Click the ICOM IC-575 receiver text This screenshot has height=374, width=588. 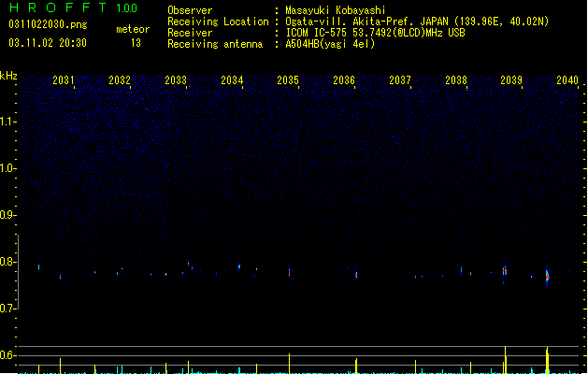(x=375, y=33)
